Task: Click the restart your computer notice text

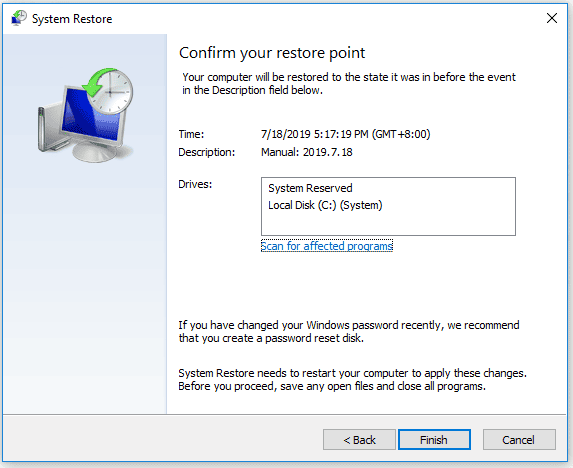Action: tap(353, 380)
